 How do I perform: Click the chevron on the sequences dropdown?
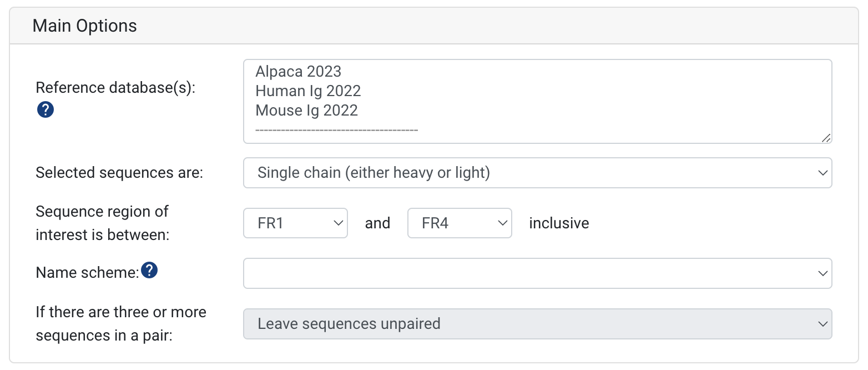822,173
